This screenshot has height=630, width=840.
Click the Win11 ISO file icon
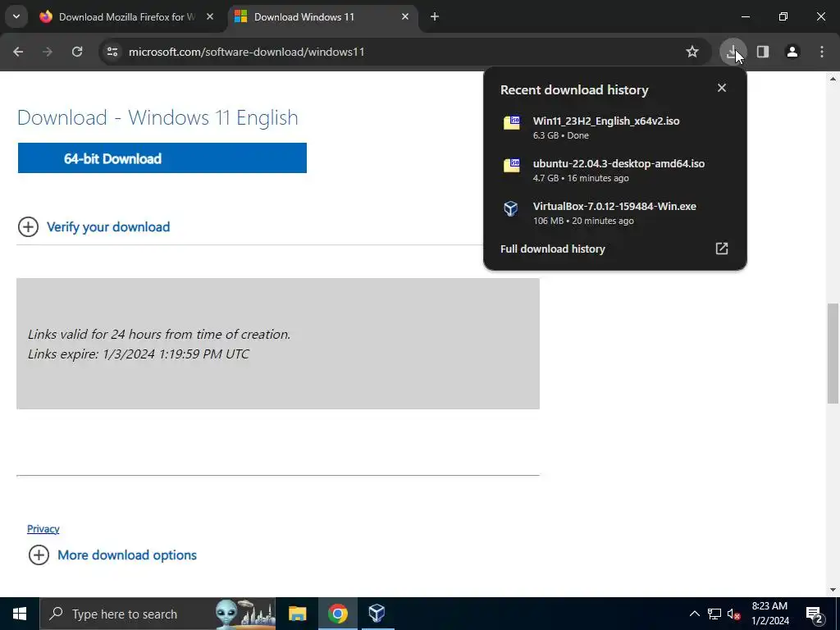pyautogui.click(x=512, y=122)
